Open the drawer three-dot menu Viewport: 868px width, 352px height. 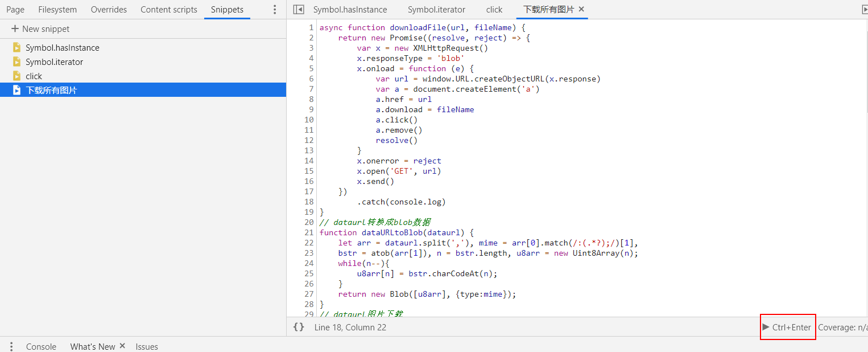pyautogui.click(x=11, y=346)
